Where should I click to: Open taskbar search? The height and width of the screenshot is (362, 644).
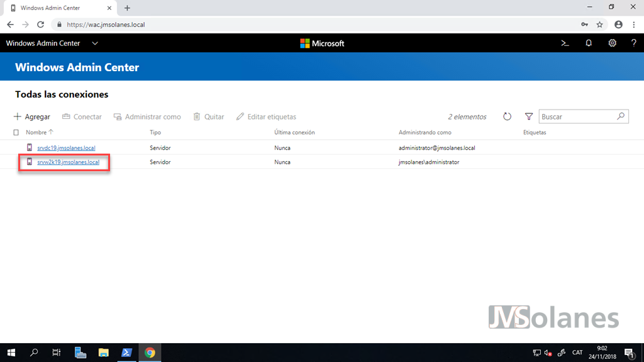pyautogui.click(x=34, y=353)
